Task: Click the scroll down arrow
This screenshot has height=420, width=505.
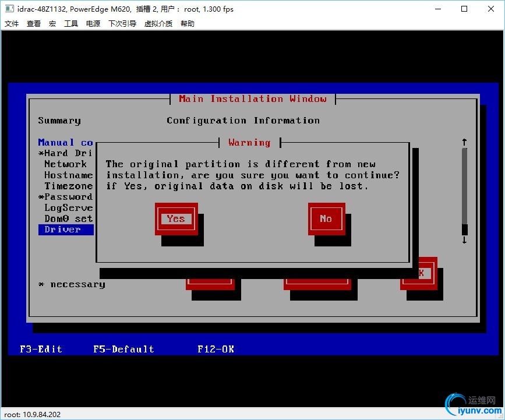Action: tap(464, 240)
